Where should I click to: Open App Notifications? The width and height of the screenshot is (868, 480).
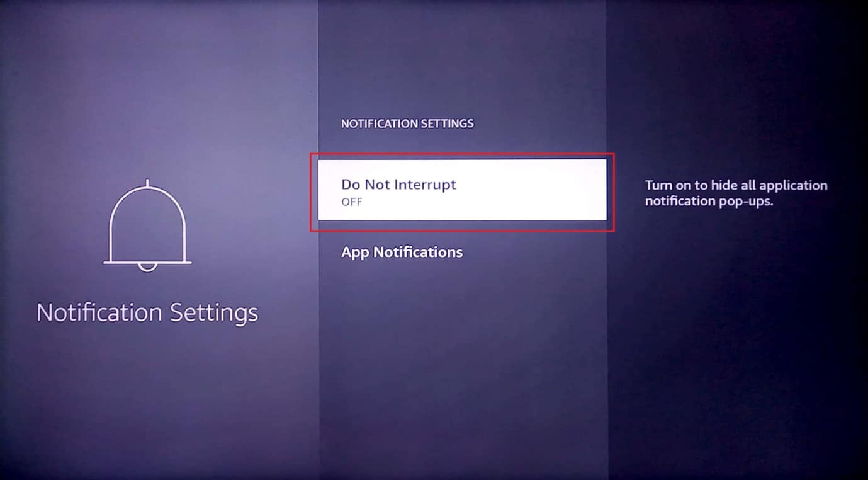click(x=402, y=253)
